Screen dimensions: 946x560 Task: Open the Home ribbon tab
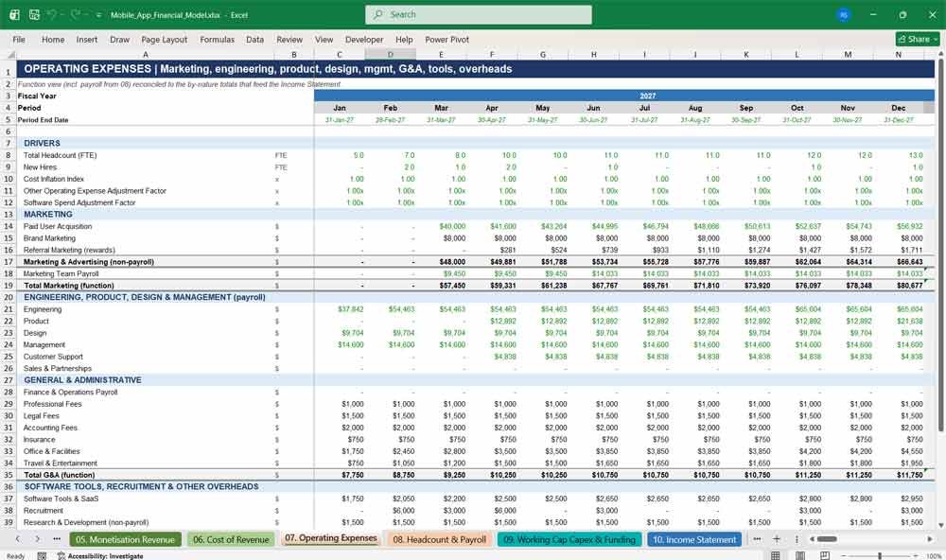[53, 39]
